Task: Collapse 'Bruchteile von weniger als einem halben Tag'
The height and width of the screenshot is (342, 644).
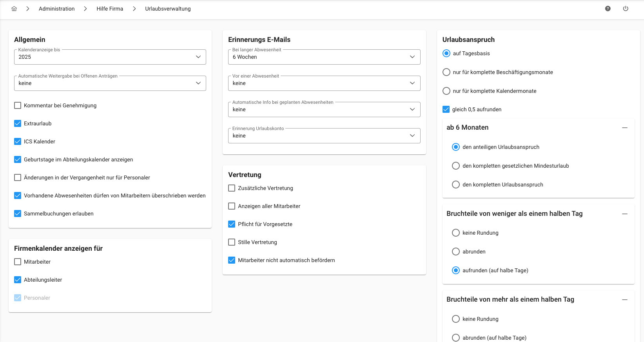Action: [x=624, y=214]
